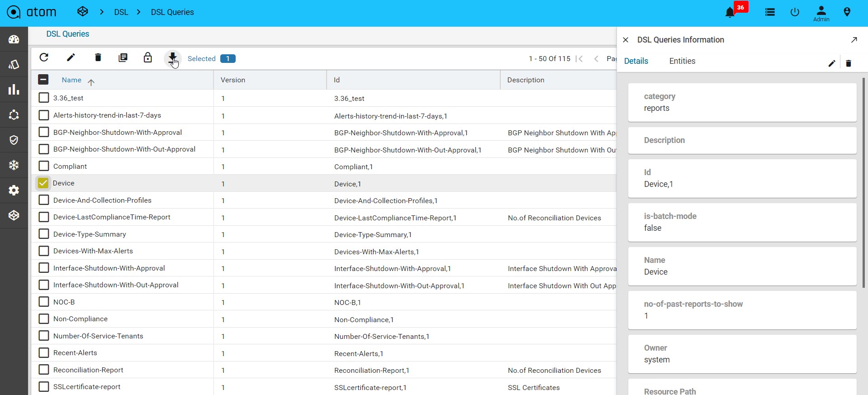
Task: Click the Device-LastComplianceTime-Report row
Action: point(323,217)
